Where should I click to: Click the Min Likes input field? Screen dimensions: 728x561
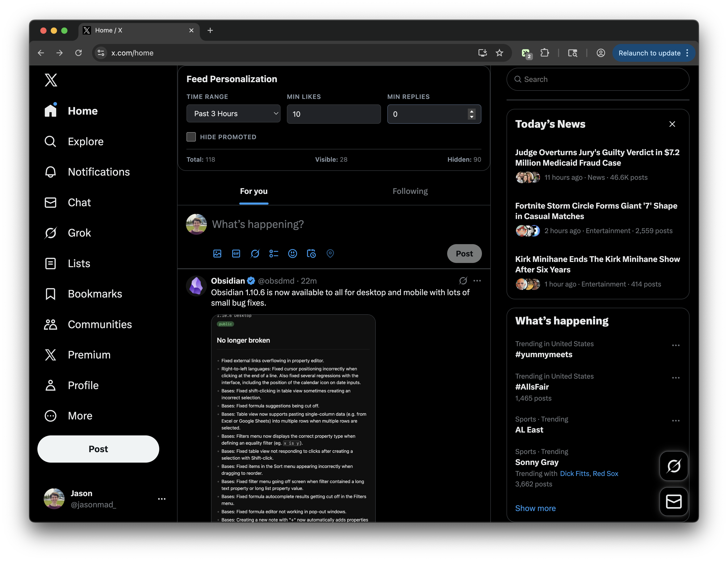coord(333,114)
